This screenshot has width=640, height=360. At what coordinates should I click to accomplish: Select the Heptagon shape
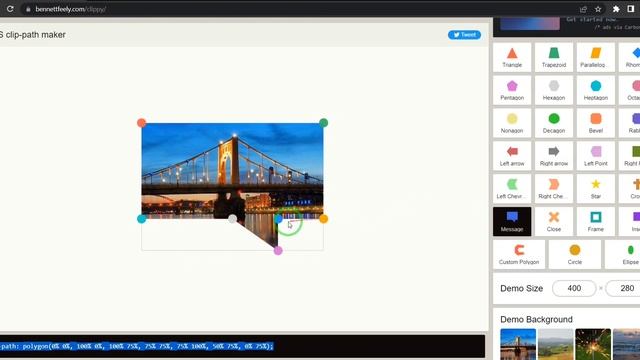tap(596, 90)
